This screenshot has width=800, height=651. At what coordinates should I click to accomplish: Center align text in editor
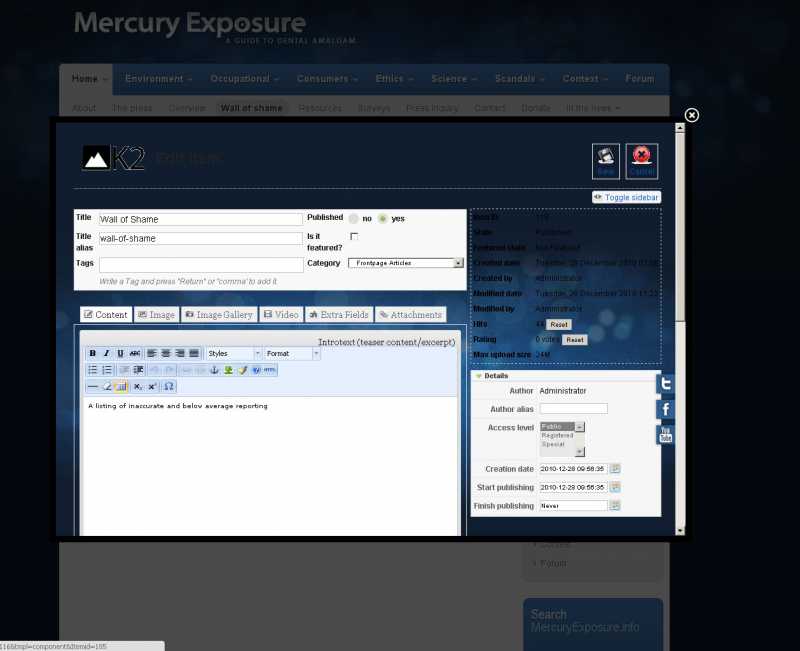click(166, 353)
